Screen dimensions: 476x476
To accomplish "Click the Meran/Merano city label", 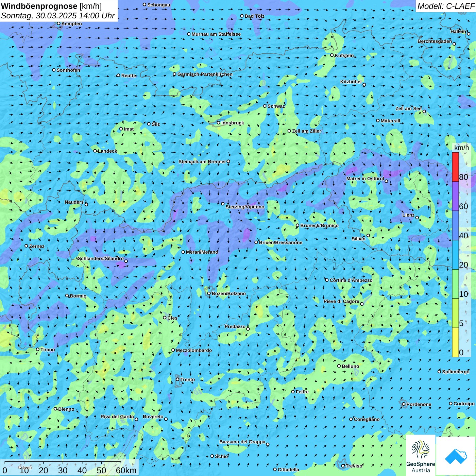I will click(x=202, y=252).
